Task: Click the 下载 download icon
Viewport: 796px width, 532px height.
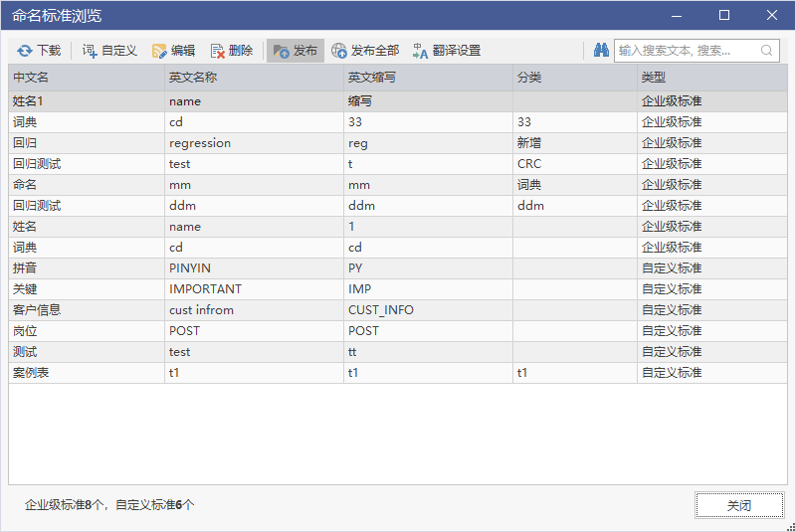Action: [x=24, y=51]
